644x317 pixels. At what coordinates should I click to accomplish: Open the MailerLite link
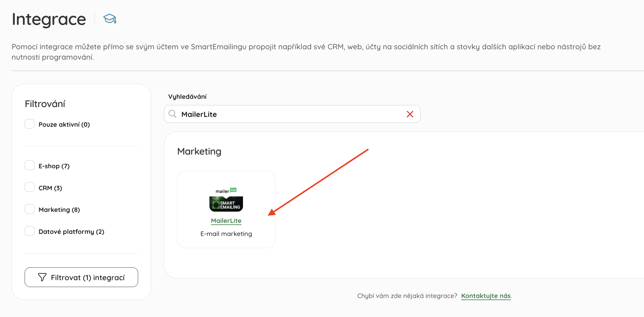pyautogui.click(x=226, y=221)
